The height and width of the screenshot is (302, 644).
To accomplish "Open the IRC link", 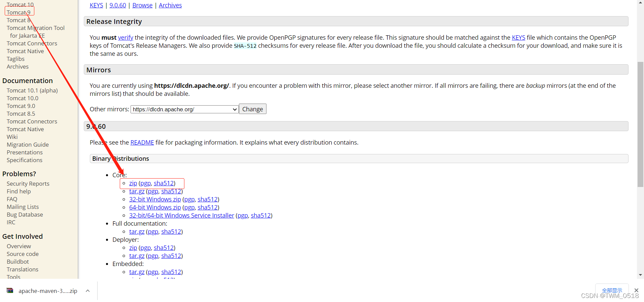I will coord(11,222).
